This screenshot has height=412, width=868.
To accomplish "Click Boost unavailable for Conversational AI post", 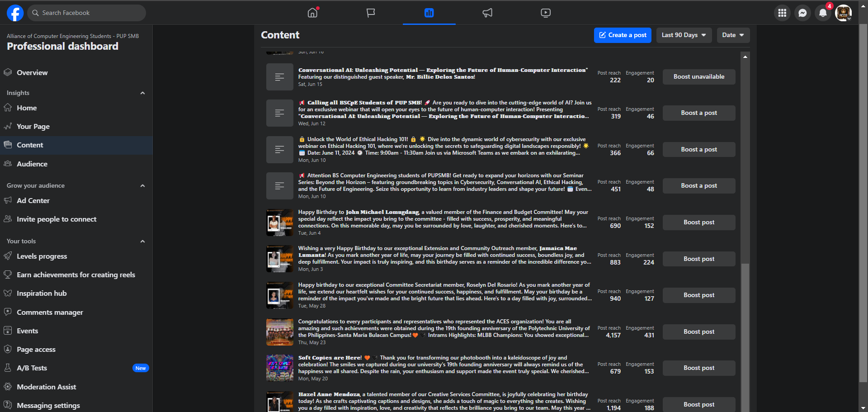I will pos(699,77).
